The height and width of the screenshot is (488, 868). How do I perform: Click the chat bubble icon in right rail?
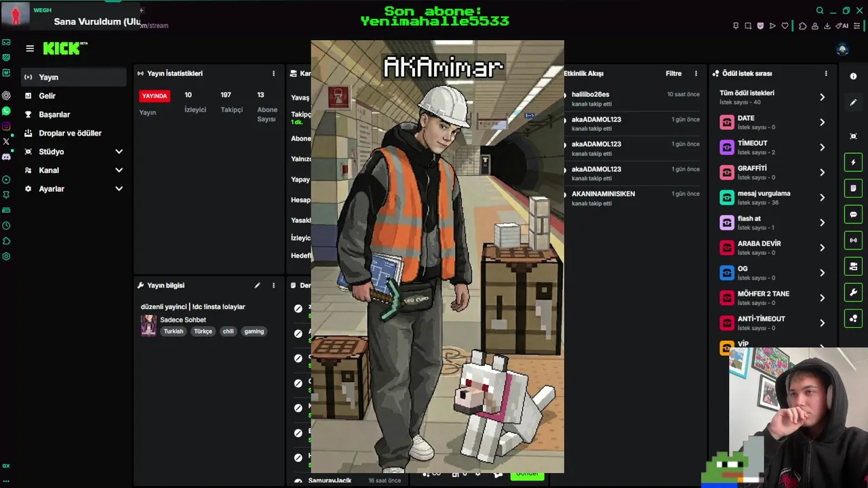853,214
